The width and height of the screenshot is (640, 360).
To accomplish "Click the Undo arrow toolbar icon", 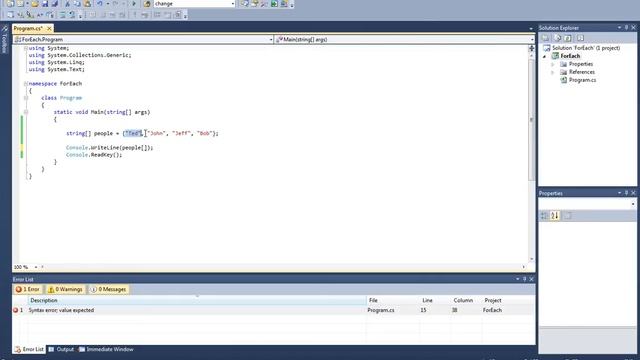I will (100, 4).
